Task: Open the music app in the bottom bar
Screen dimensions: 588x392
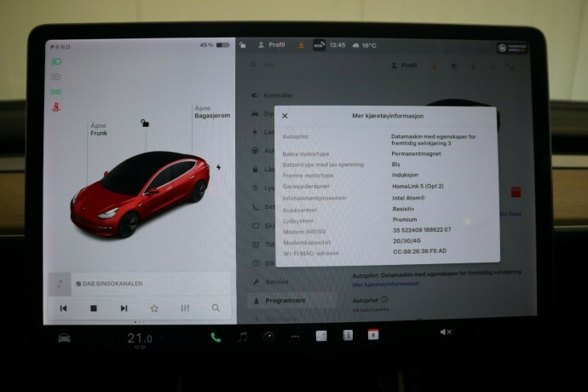Action: (x=243, y=337)
